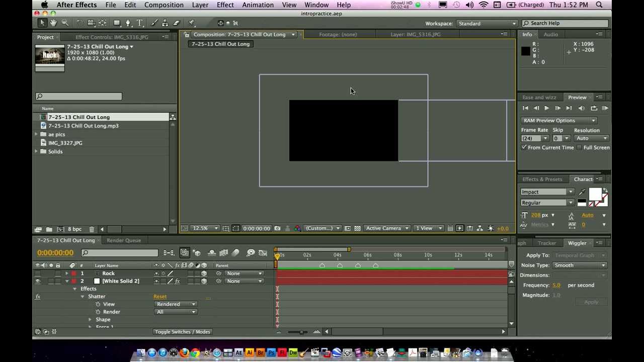
Task: Open the Graph Editor in timeline
Action: click(262, 253)
